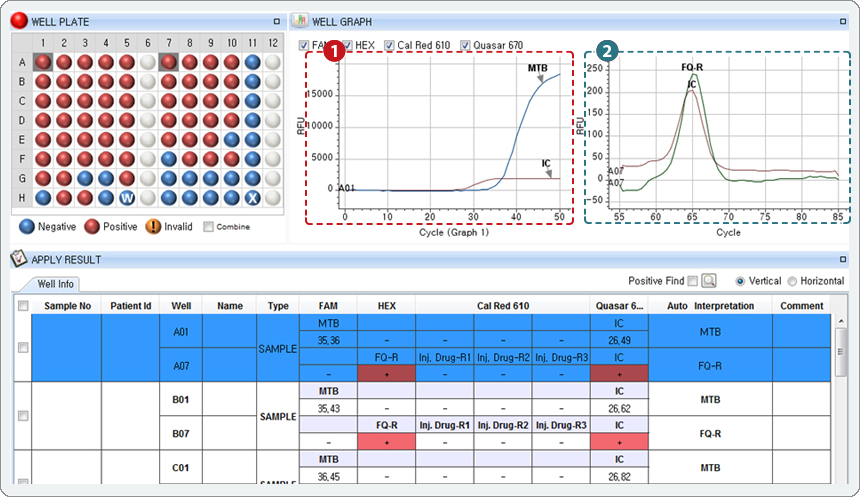The image size is (860, 497).
Task: Select the highlighted well A7
Action: (x=168, y=62)
